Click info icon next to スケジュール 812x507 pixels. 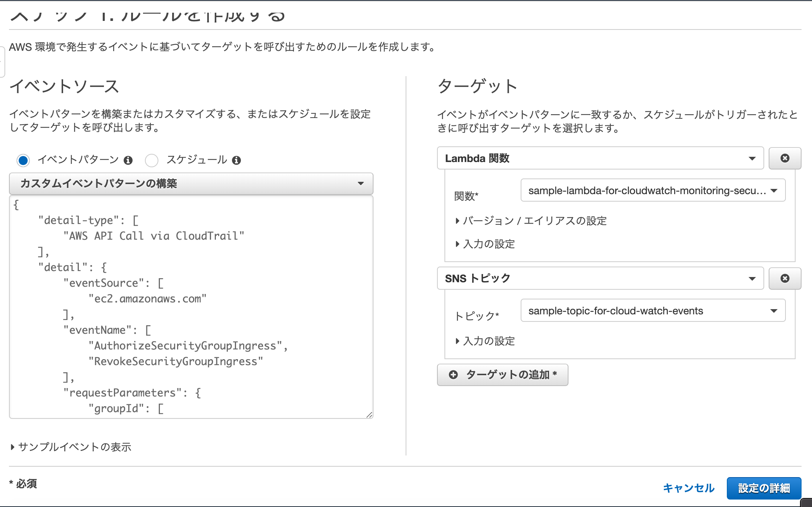236,160
